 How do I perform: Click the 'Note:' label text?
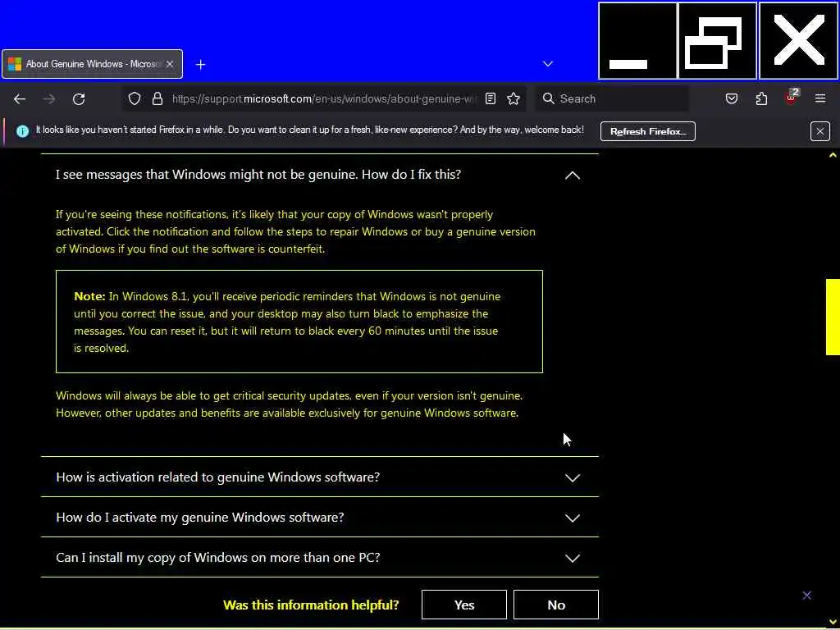(89, 296)
